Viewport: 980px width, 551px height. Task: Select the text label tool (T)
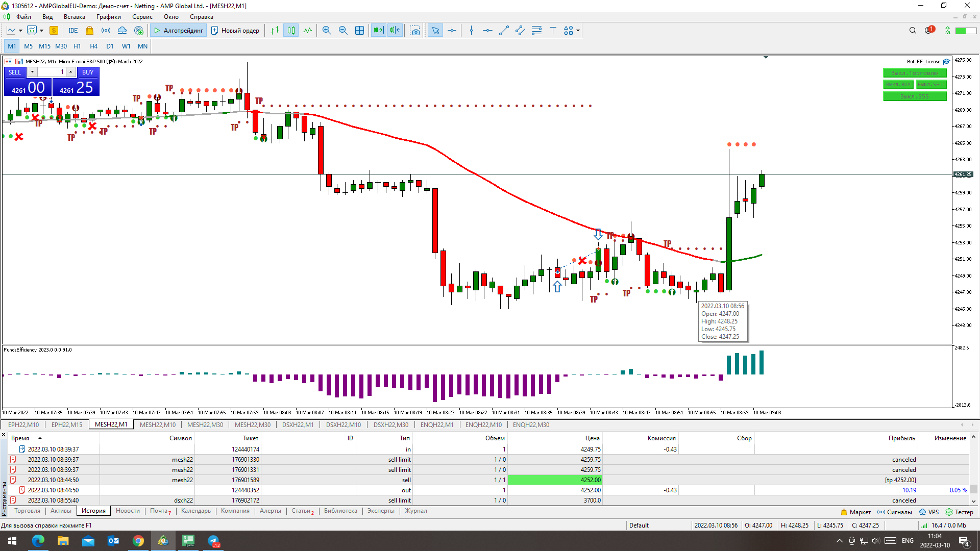click(553, 31)
